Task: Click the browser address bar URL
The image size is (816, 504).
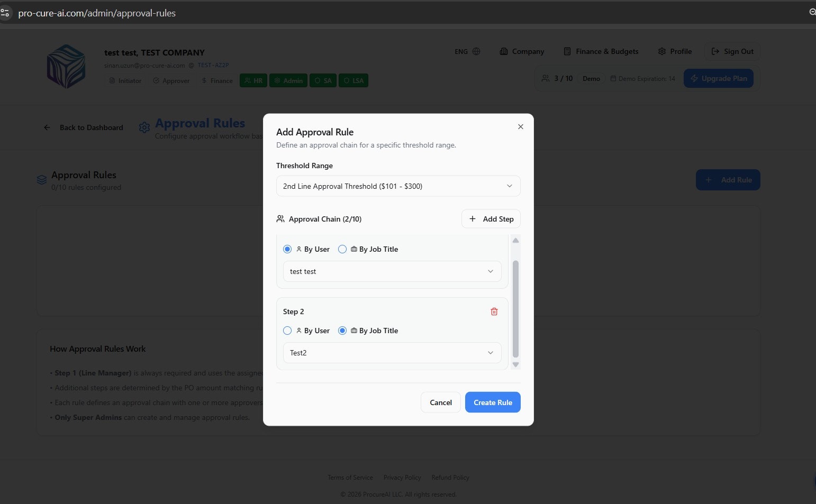Action: 97,13
